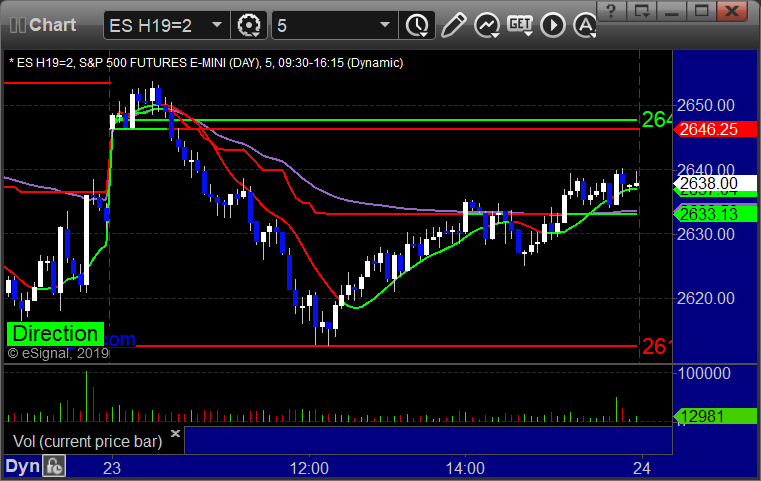Image resolution: width=761 pixels, height=481 pixels.
Task: Expand the ES H19=2 symbol dropdown
Action: 216,24
